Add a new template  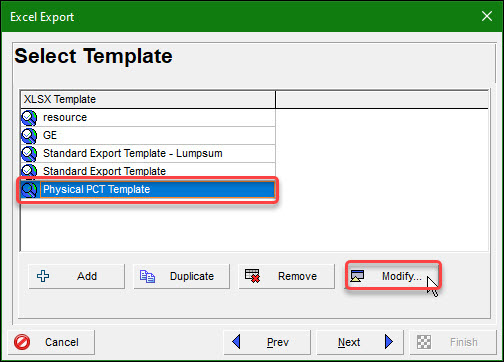[x=77, y=276]
